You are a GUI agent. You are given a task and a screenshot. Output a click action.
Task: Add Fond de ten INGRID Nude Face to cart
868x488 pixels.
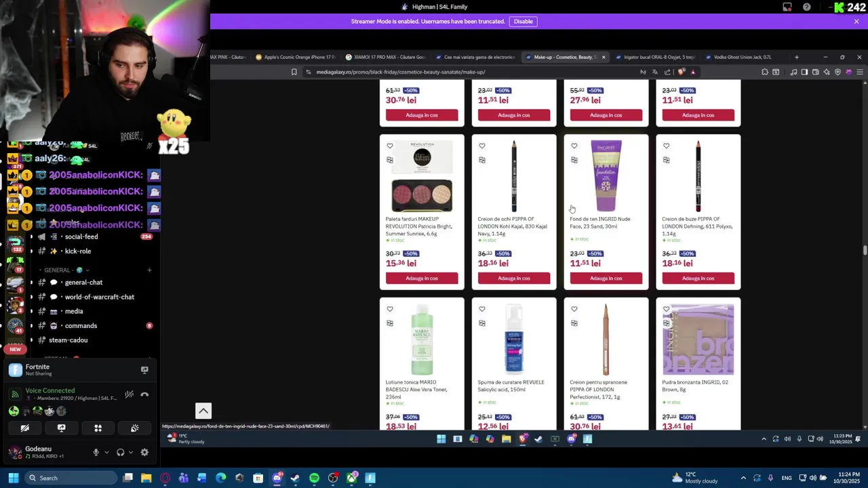click(606, 278)
